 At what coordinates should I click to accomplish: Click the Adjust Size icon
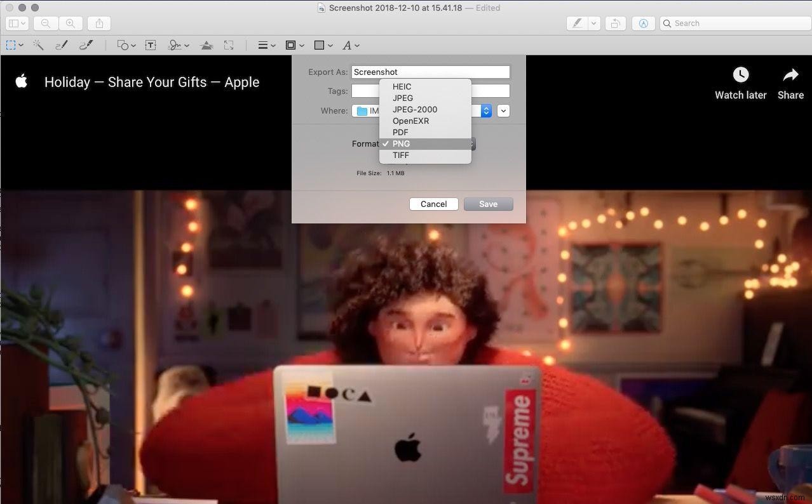click(229, 44)
